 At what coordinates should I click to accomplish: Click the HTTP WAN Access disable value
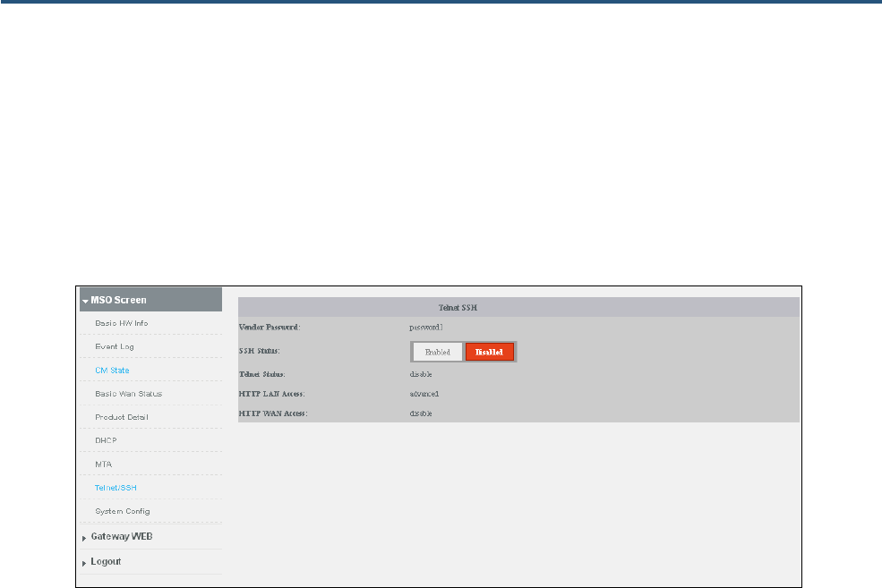421,413
